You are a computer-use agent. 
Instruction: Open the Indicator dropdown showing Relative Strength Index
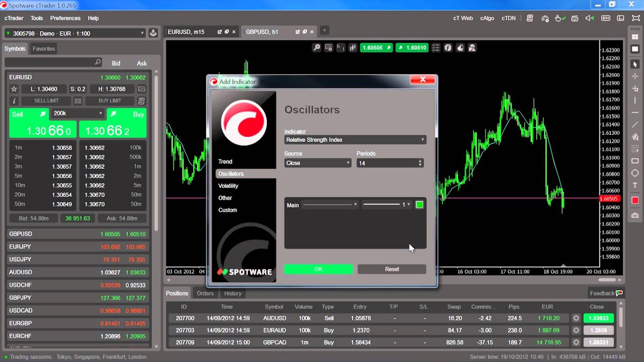(355, 140)
